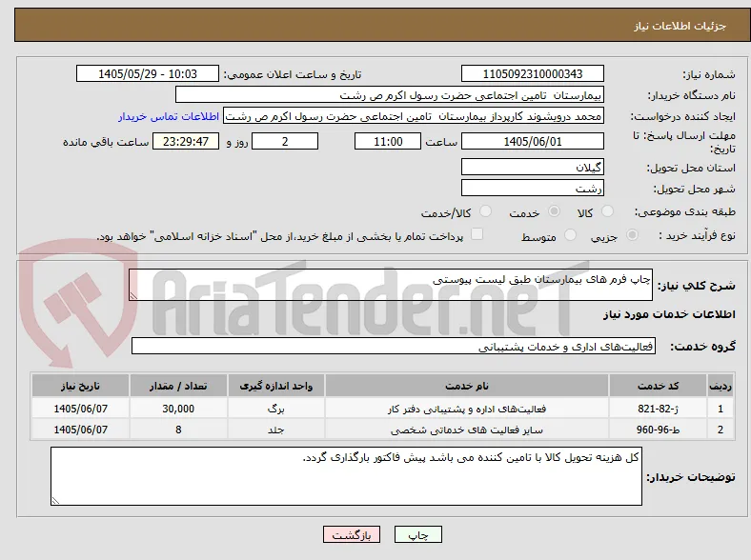Click the ردیف column header
The width and height of the screenshot is (751, 560).
pyautogui.click(x=721, y=386)
